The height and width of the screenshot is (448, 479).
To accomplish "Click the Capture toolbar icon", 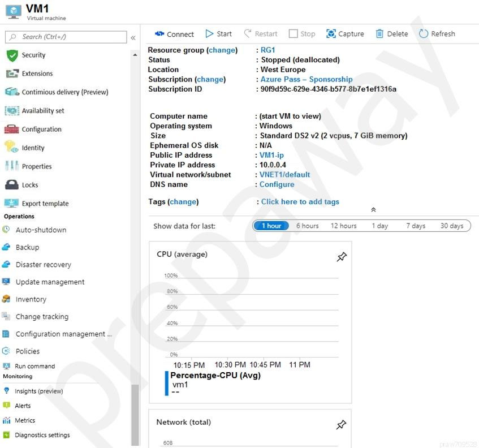I will [331, 33].
